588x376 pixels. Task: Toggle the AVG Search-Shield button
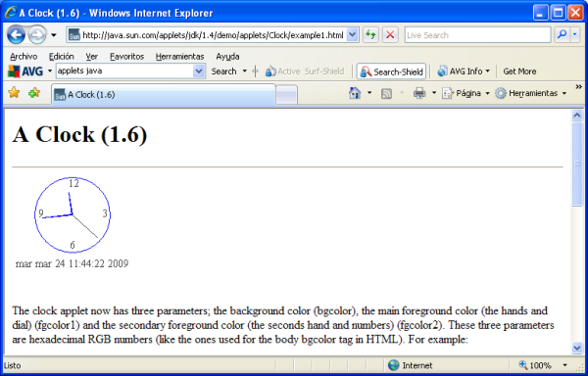tap(391, 71)
